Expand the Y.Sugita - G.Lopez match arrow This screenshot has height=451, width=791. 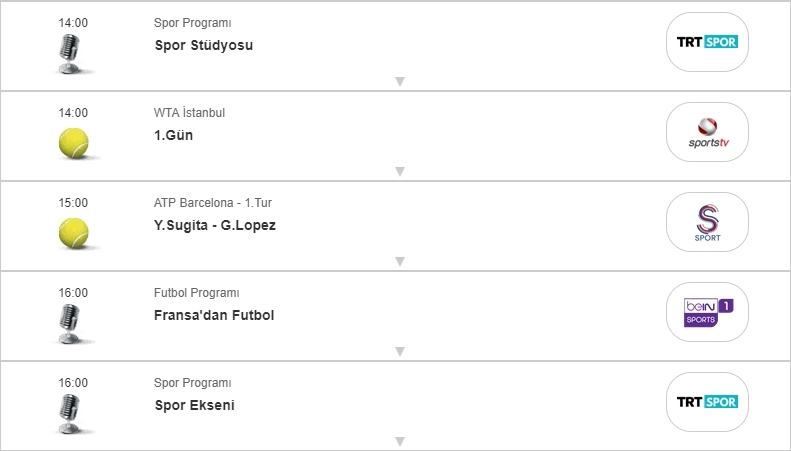pos(399,261)
